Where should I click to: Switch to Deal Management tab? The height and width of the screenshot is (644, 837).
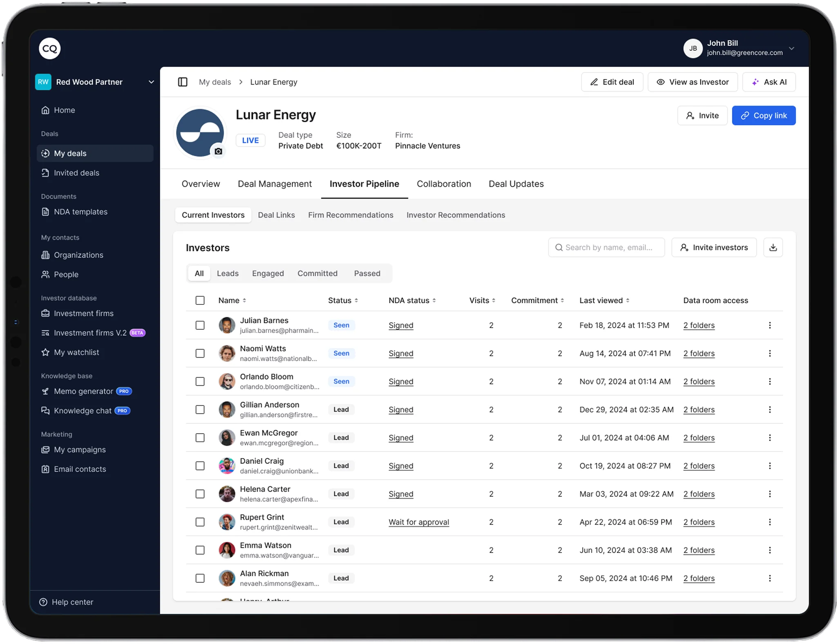tap(275, 184)
